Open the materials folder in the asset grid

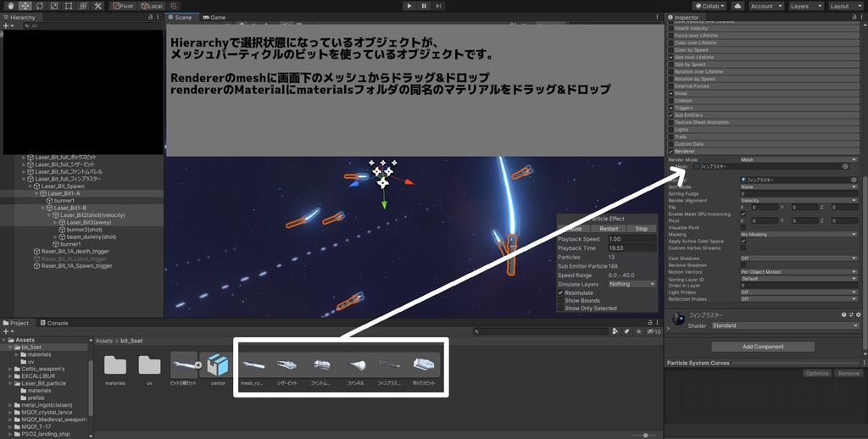click(115, 369)
